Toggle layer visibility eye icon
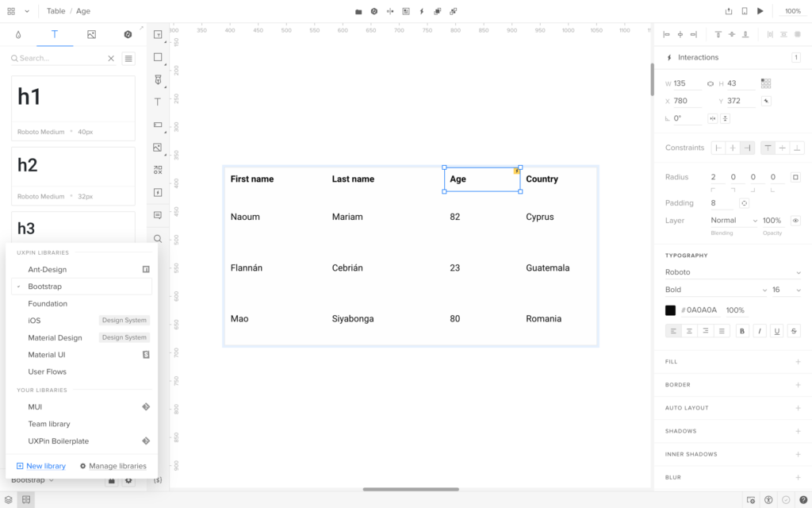Image resolution: width=812 pixels, height=508 pixels. click(x=795, y=221)
